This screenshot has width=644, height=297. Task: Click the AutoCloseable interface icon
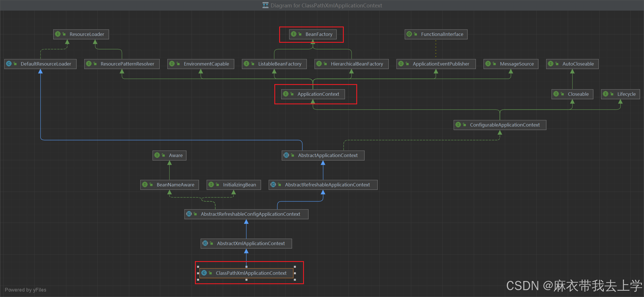[x=551, y=64]
